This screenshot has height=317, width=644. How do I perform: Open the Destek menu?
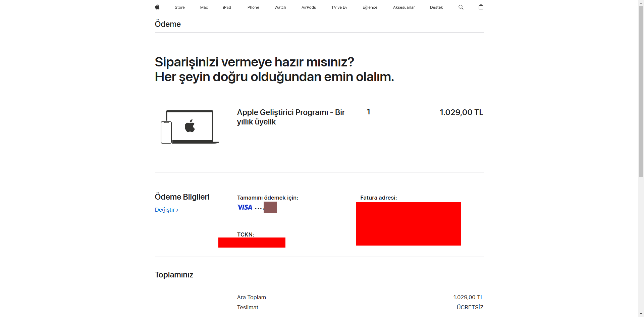(x=436, y=7)
